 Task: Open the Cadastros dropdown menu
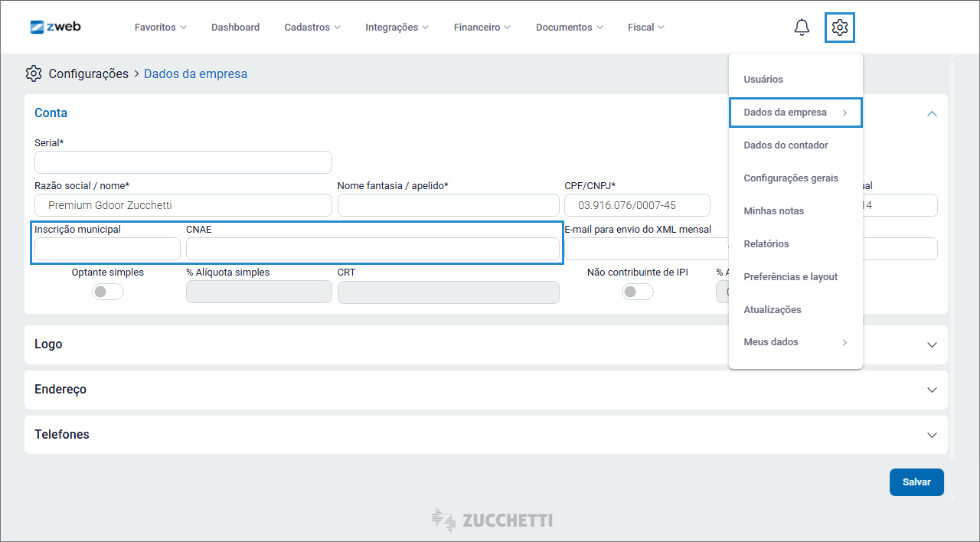click(x=312, y=28)
